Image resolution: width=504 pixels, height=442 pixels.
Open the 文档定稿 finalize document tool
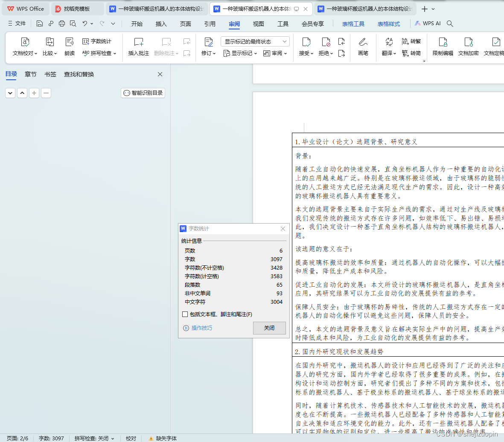coord(494,47)
